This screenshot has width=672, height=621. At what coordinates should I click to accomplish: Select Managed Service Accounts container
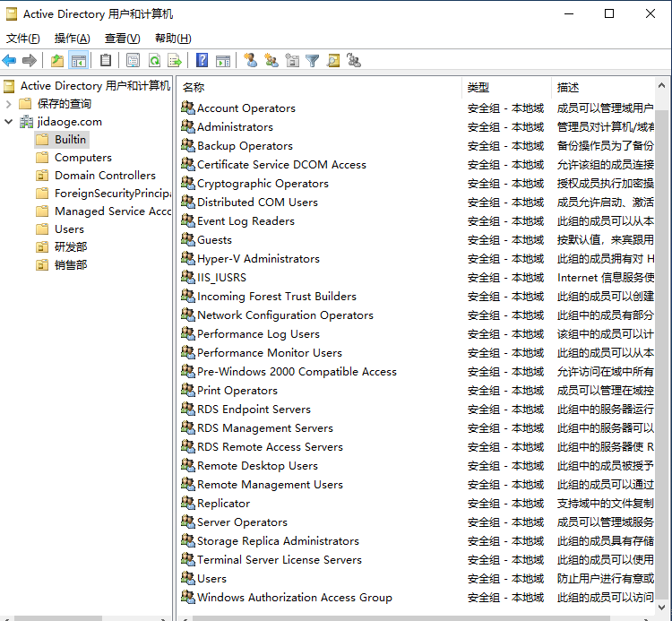click(113, 211)
